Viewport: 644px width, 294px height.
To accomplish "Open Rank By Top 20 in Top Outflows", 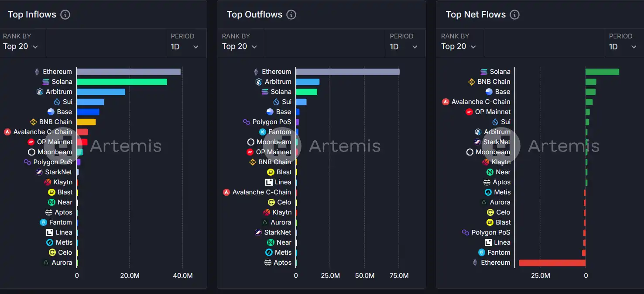I will (x=240, y=46).
